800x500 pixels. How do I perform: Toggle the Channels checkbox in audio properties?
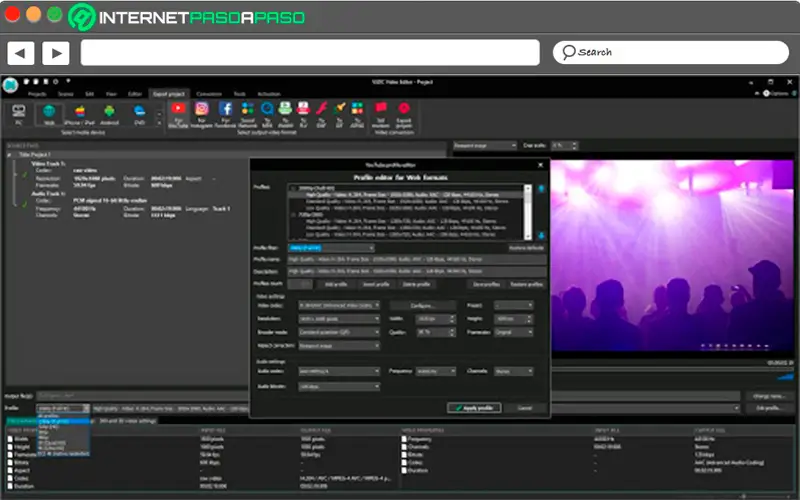tap(404, 447)
